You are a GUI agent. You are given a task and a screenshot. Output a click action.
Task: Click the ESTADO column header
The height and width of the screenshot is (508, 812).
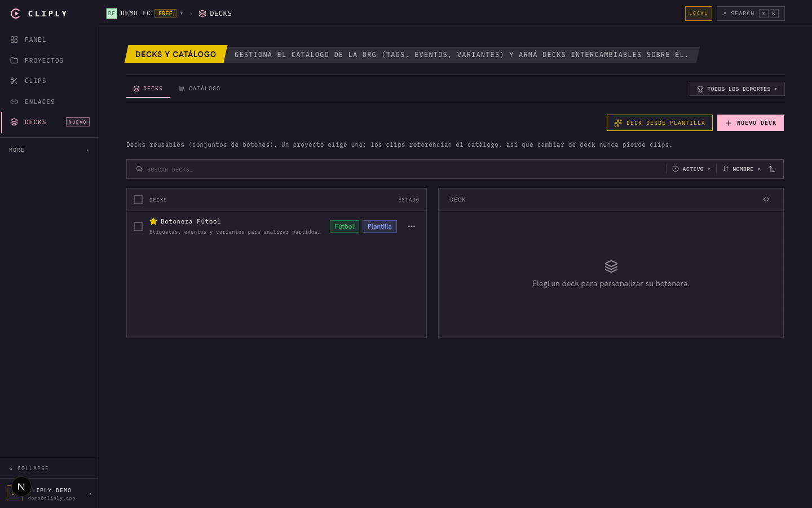tap(409, 200)
